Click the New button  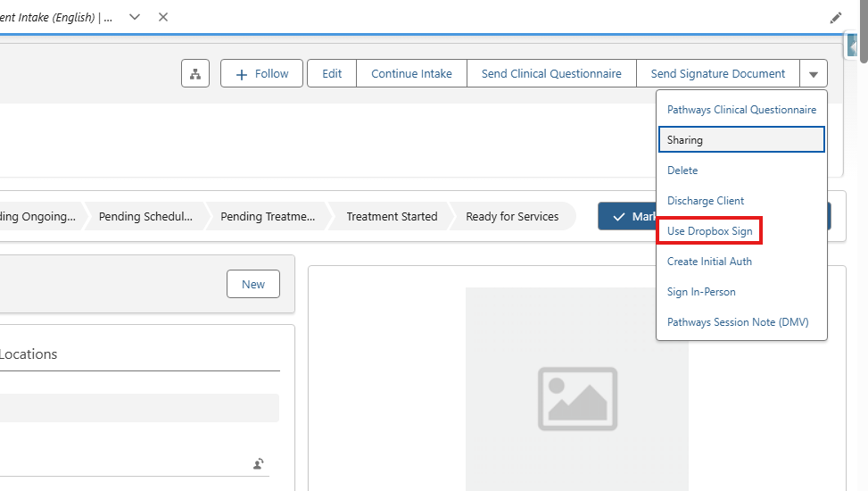[x=253, y=284]
